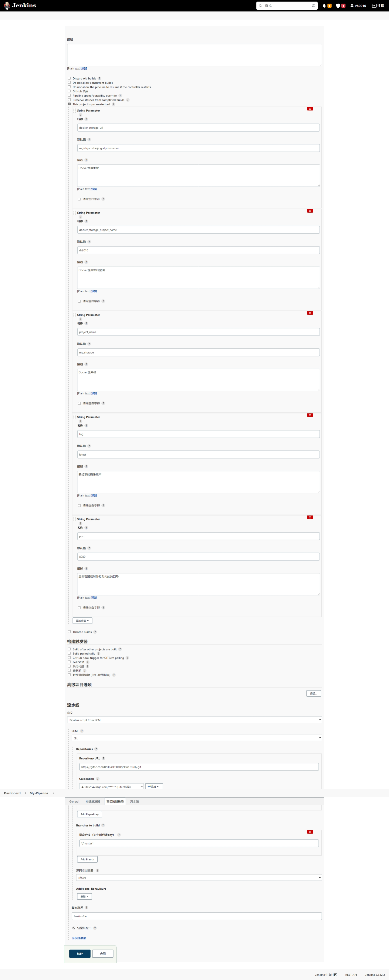Show help for Repository URL
This screenshot has height=980, width=389.
[103, 758]
